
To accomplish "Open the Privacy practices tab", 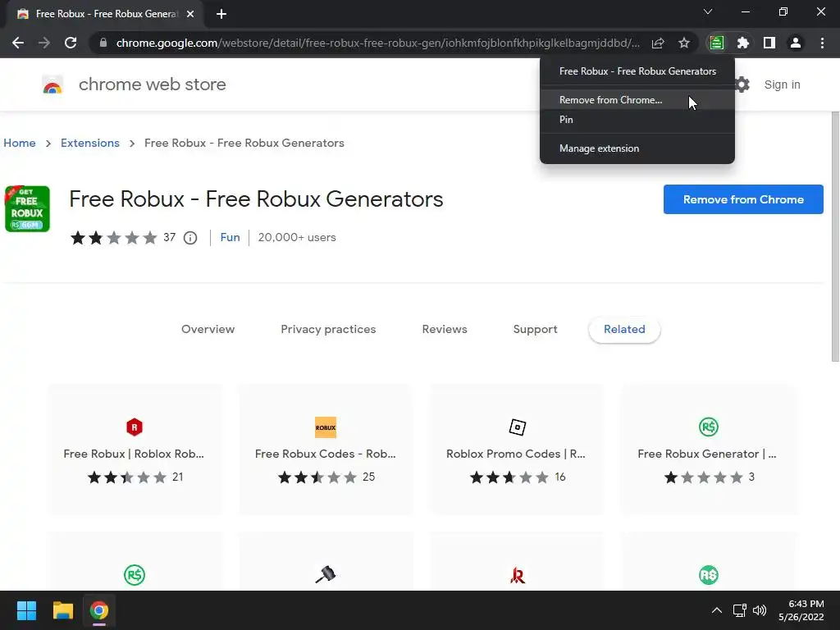I will pos(328,330).
